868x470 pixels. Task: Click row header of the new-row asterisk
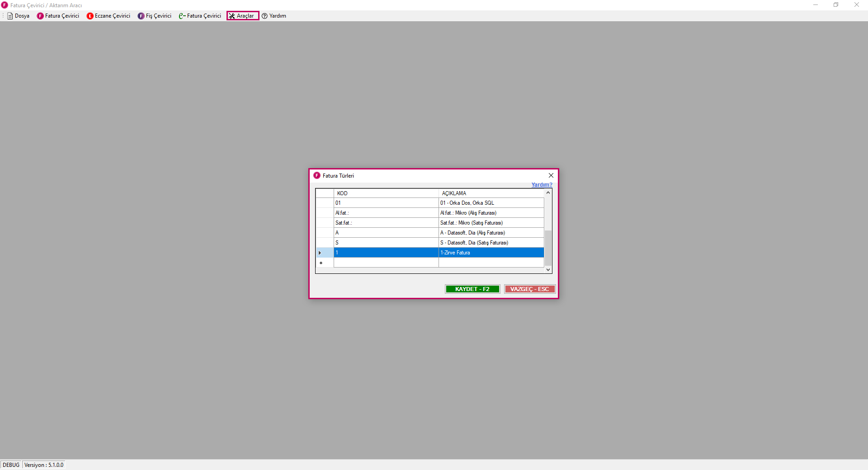(x=325, y=263)
